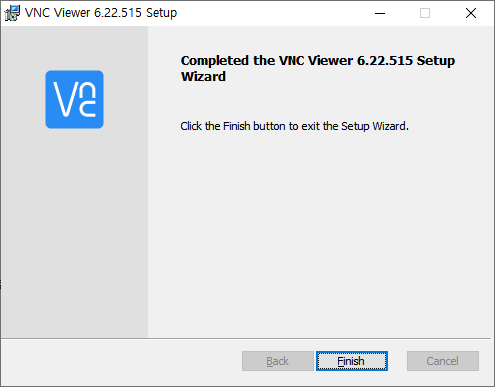Viewport: 495px width, 387px height.
Task: Click the words "Setup Wizard." in instruction text
Action: (x=375, y=126)
